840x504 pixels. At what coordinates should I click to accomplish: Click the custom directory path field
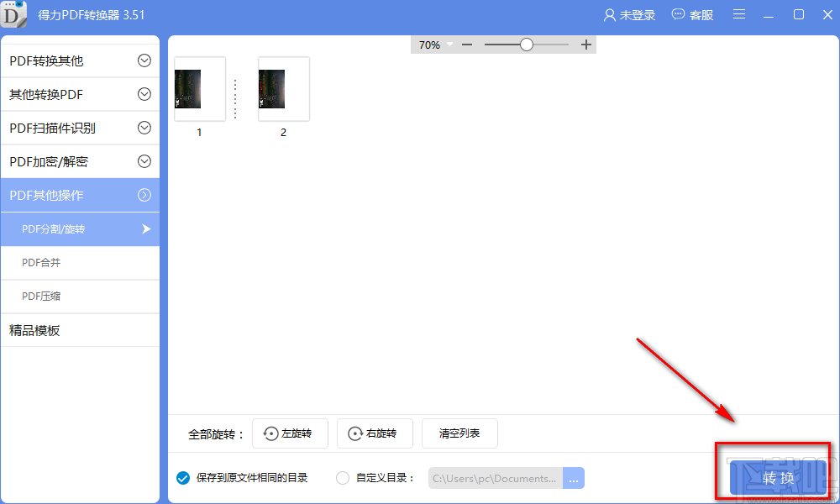[x=496, y=478]
